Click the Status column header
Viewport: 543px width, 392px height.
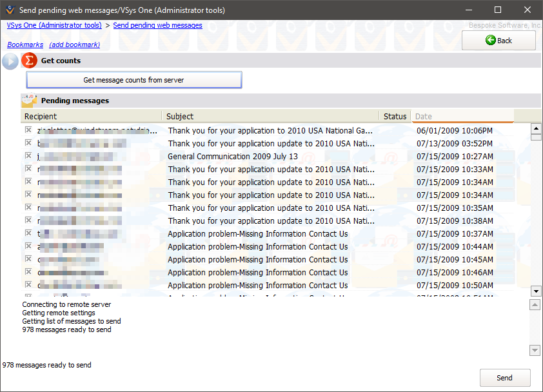coord(395,117)
